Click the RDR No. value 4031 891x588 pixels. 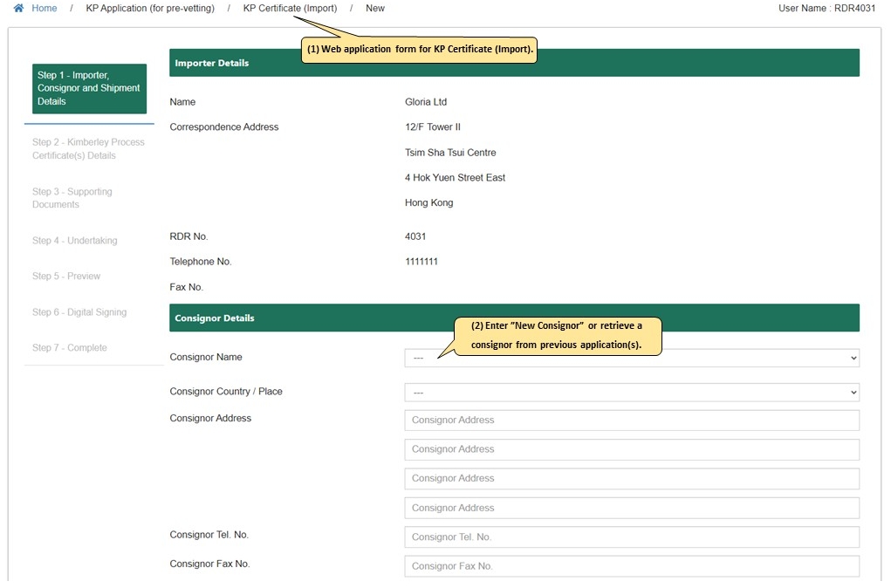click(415, 236)
